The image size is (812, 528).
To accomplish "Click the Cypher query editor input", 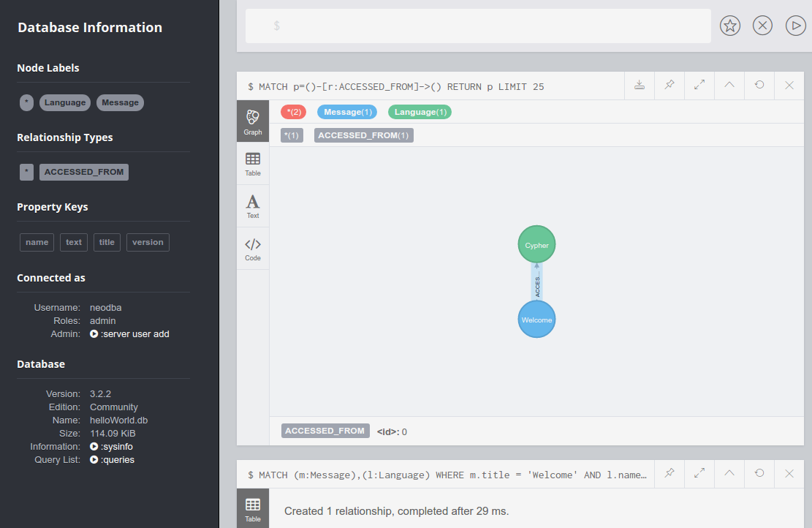I will coord(478,26).
